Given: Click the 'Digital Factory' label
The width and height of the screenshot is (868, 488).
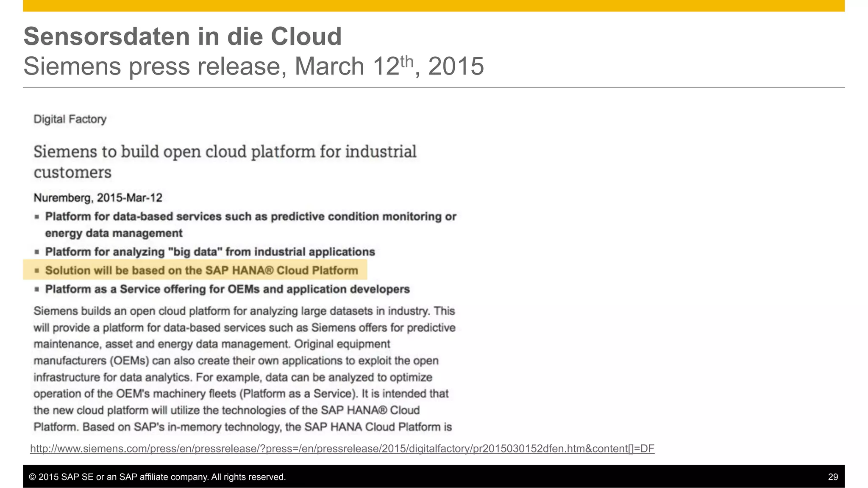Looking at the screenshot, I should tap(70, 119).
